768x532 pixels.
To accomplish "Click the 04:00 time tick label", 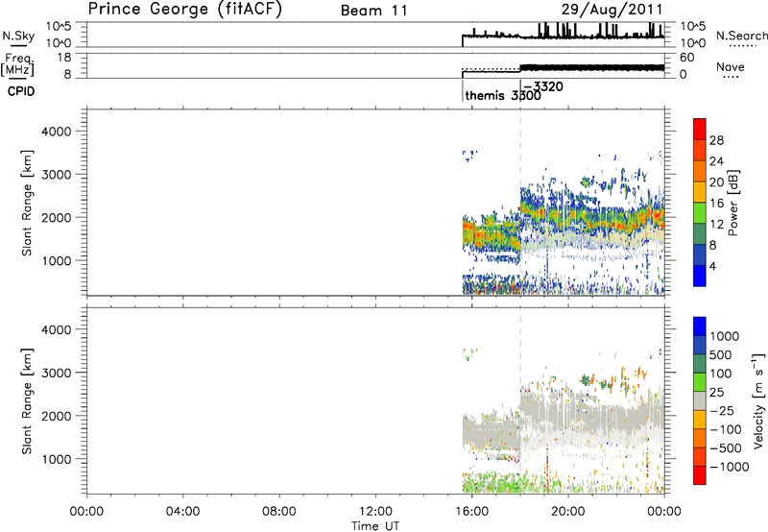I will pyautogui.click(x=182, y=512).
